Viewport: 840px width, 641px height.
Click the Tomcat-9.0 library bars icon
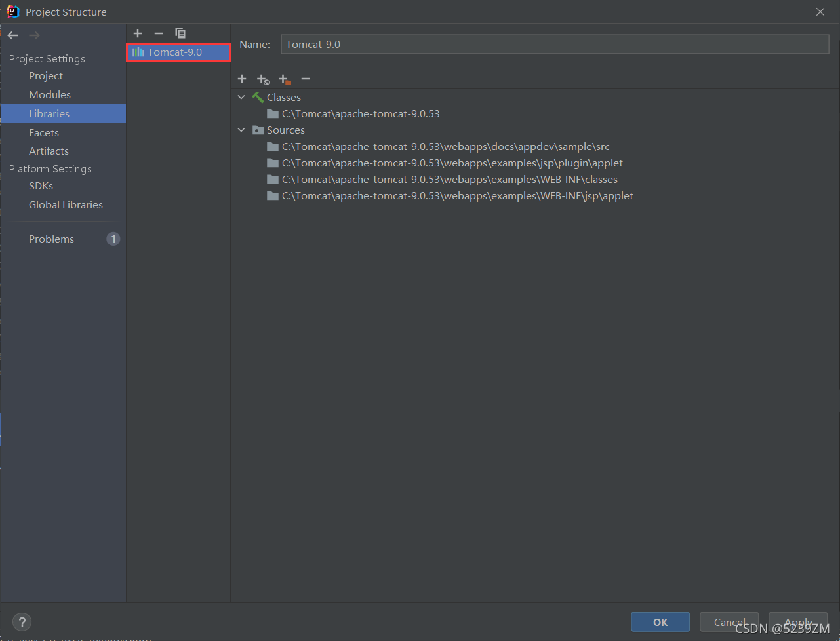pyautogui.click(x=138, y=52)
